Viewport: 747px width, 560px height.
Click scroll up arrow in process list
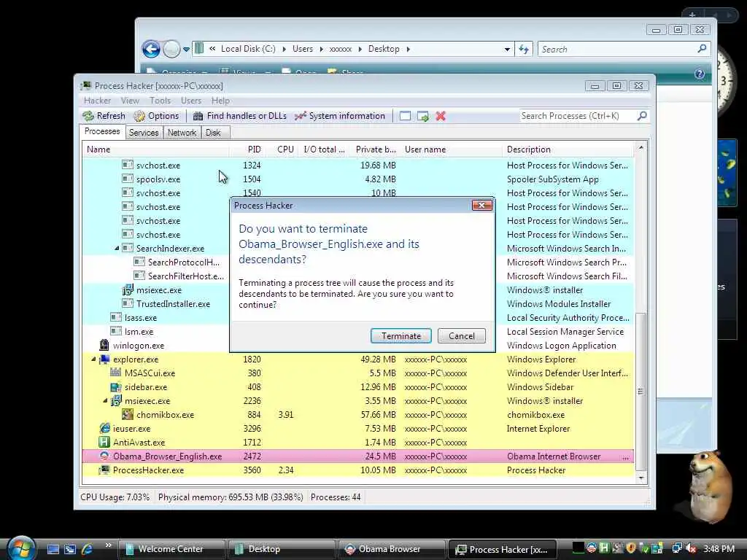641,148
